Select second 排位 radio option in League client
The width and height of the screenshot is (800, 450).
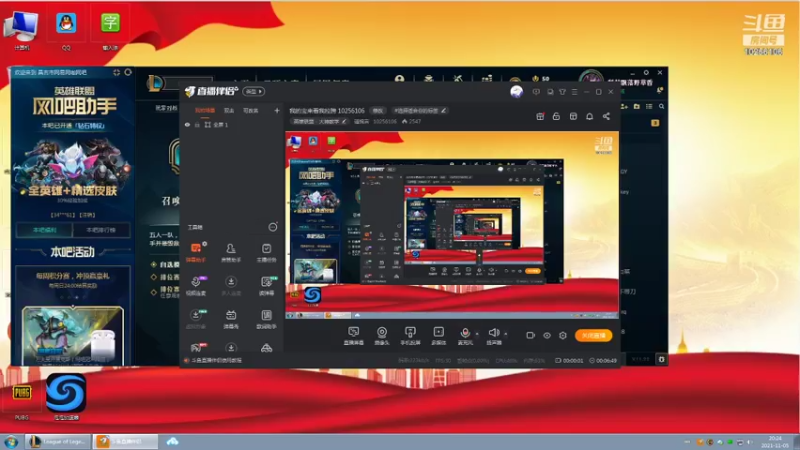pos(154,277)
